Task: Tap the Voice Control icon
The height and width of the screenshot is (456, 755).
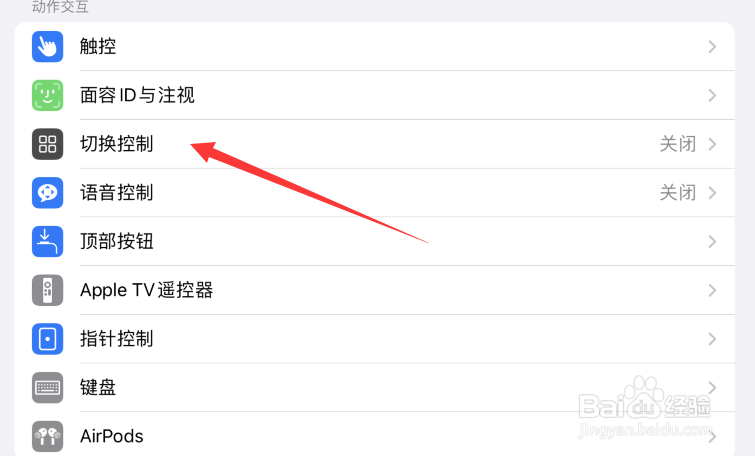Action: 47,193
